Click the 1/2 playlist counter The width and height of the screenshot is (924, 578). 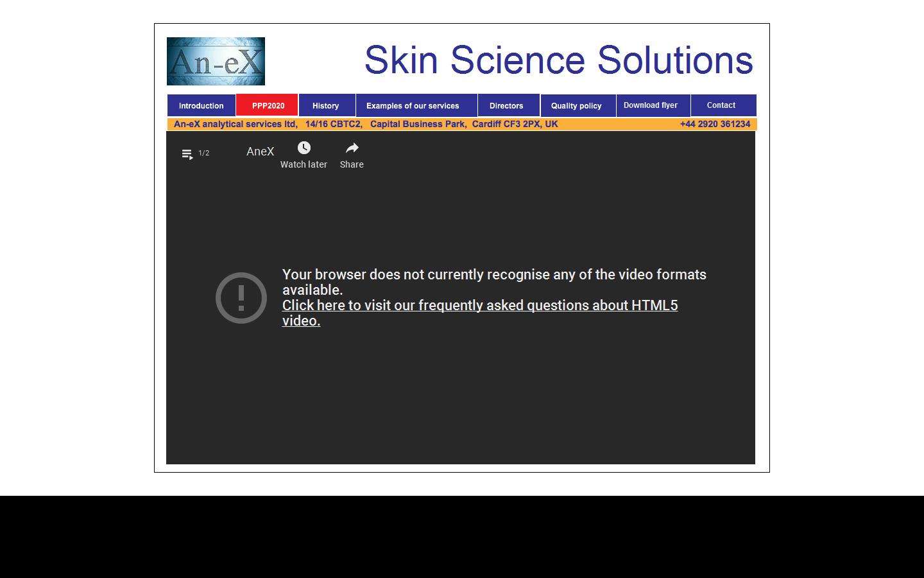[x=204, y=153]
